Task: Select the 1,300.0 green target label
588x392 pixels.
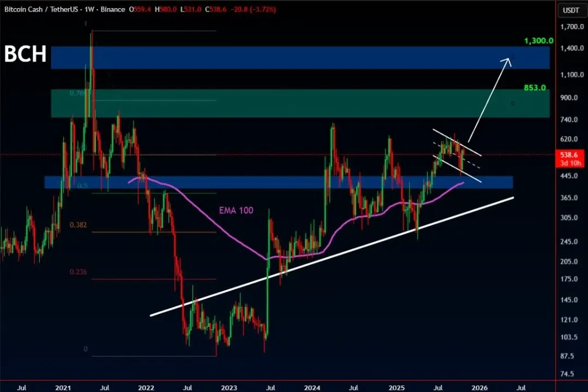Action: tap(538, 40)
